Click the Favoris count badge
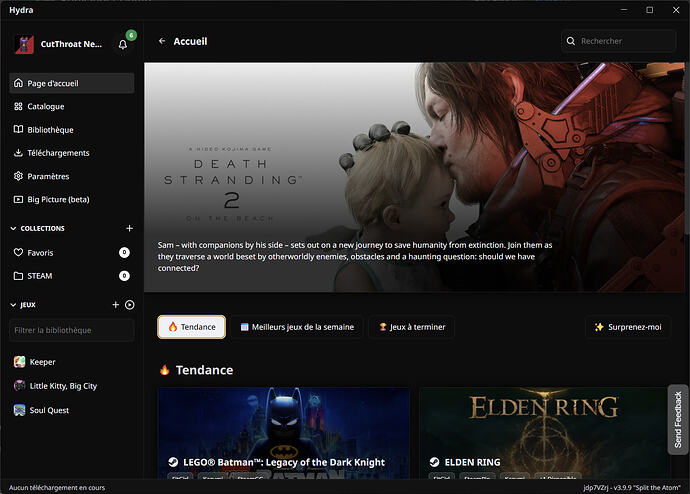The image size is (690, 494). pos(124,252)
